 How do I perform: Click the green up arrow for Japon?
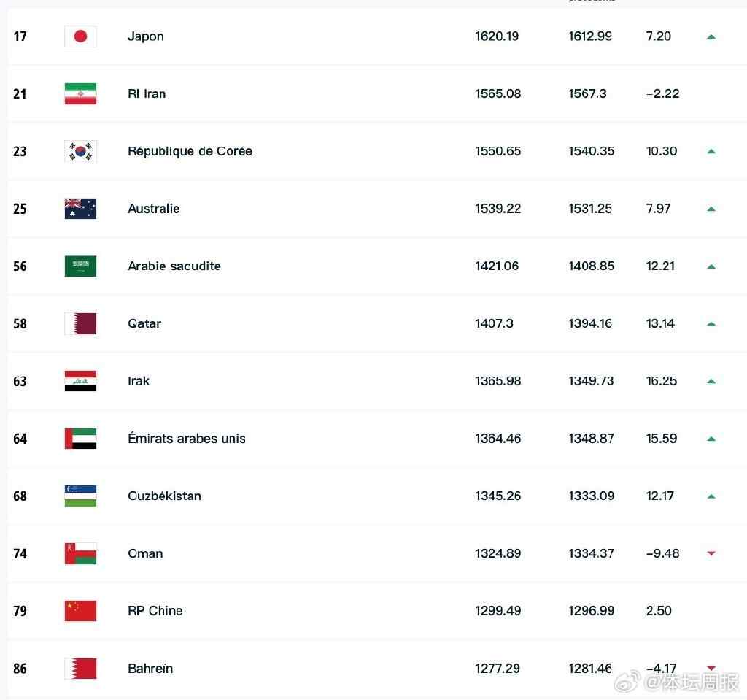711,36
